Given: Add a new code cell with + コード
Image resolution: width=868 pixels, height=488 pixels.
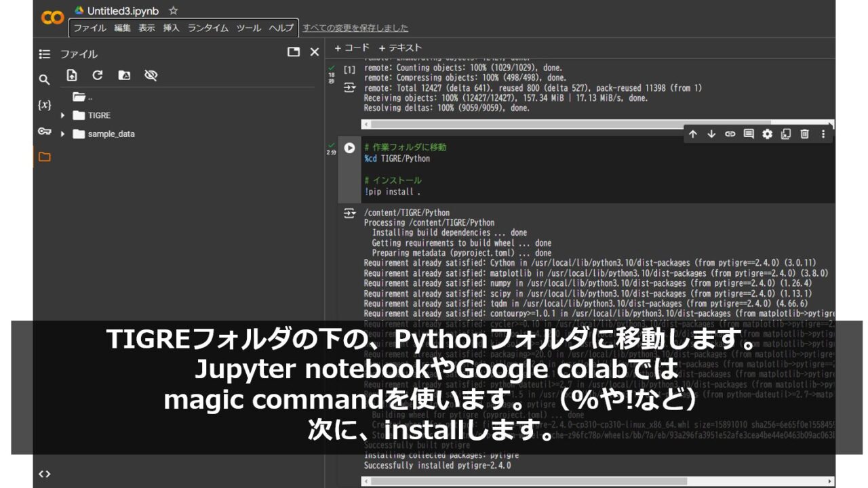Looking at the screenshot, I should point(352,47).
